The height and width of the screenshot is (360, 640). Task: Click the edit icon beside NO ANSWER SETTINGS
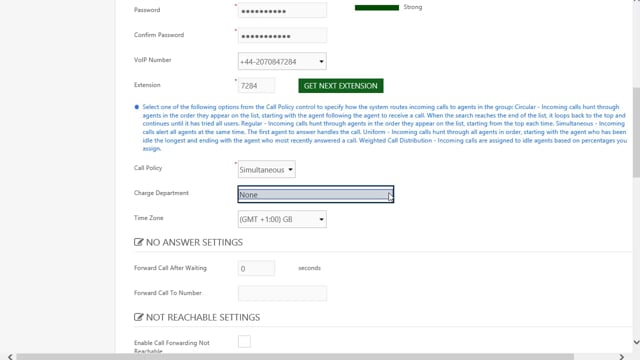[x=138, y=242]
